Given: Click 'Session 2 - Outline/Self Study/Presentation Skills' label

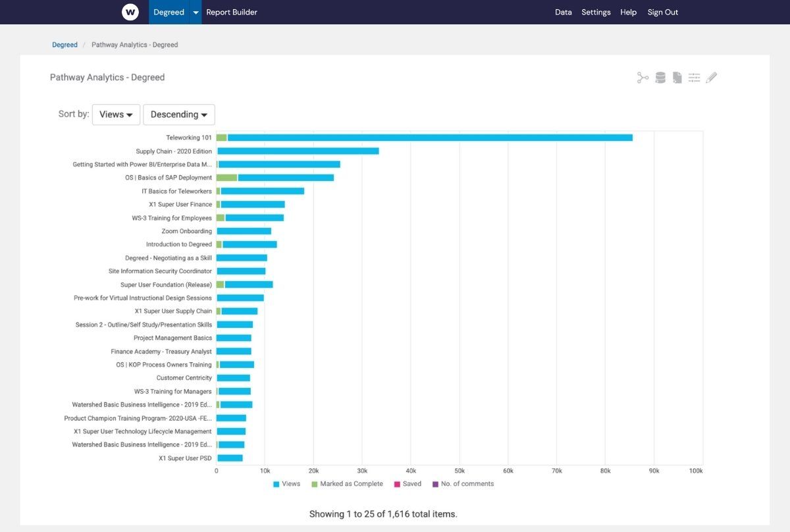Looking at the screenshot, I should [x=144, y=325].
